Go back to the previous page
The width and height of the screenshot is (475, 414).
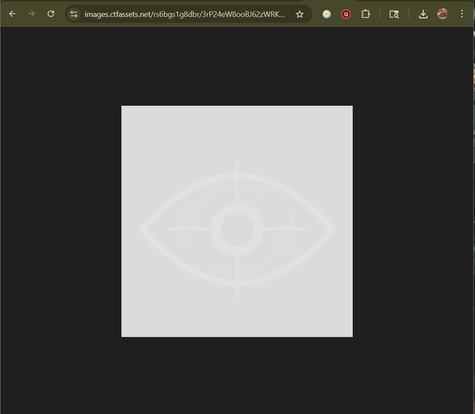tap(12, 14)
